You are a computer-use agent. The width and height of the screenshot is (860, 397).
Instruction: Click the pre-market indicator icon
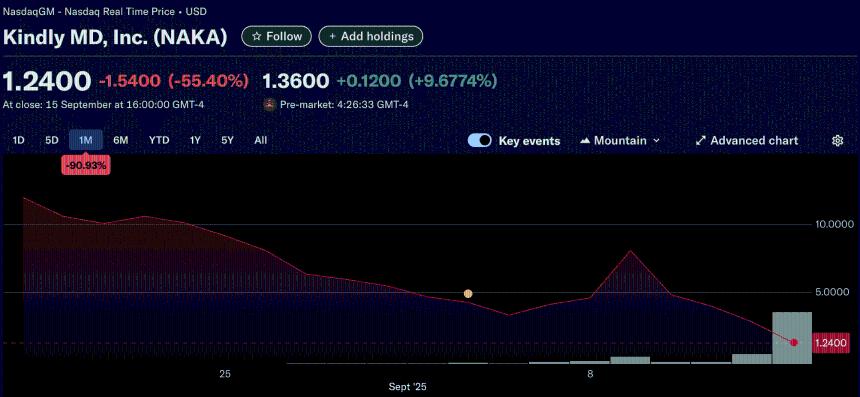click(269, 105)
